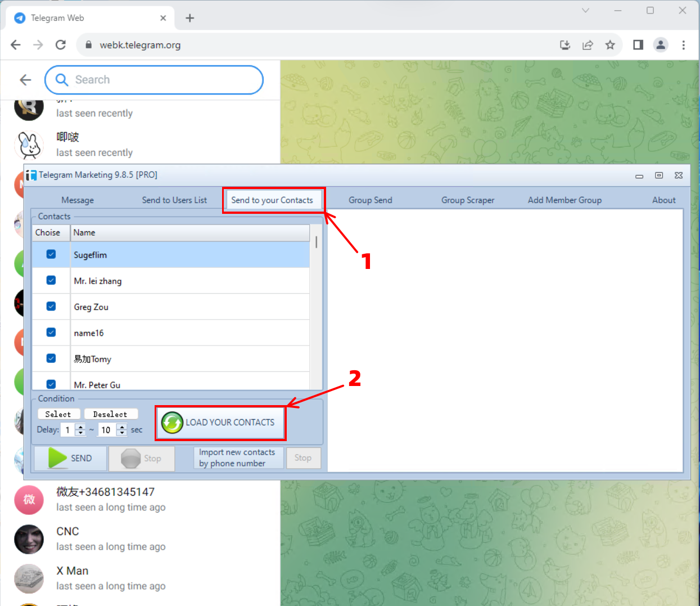Toggle the name16 contact checkbox
Image resolution: width=700 pixels, height=606 pixels.
point(51,333)
